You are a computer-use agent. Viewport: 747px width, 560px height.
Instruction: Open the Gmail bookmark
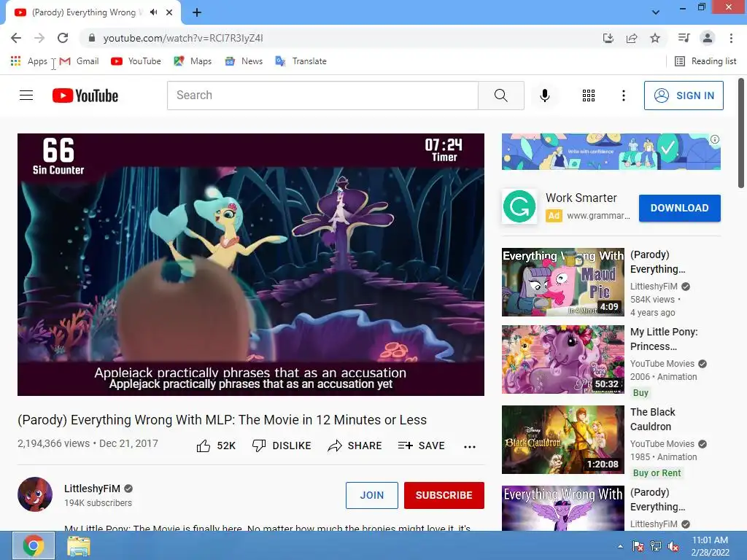79,61
